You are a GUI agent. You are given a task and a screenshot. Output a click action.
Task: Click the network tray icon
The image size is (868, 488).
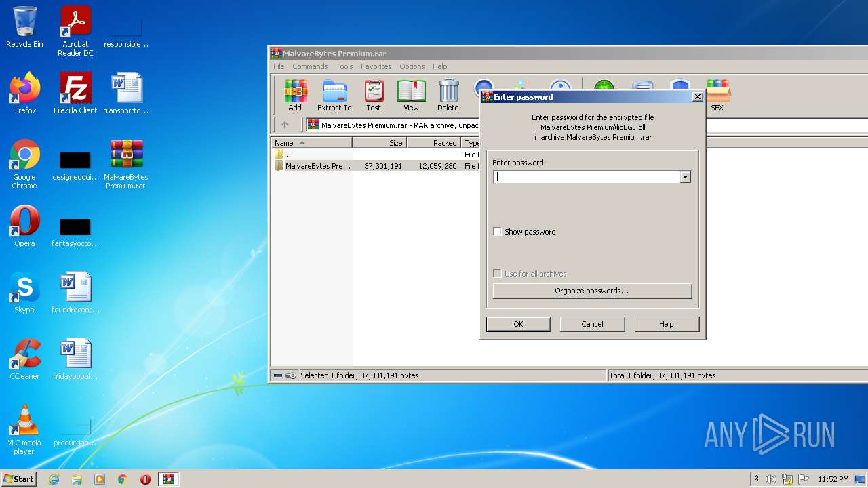click(787, 479)
